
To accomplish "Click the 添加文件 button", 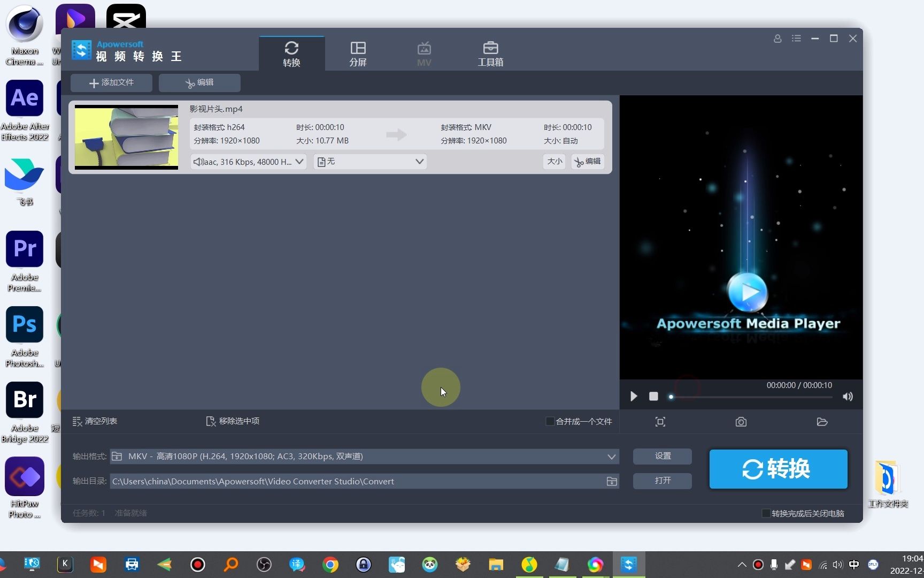I will [x=111, y=83].
